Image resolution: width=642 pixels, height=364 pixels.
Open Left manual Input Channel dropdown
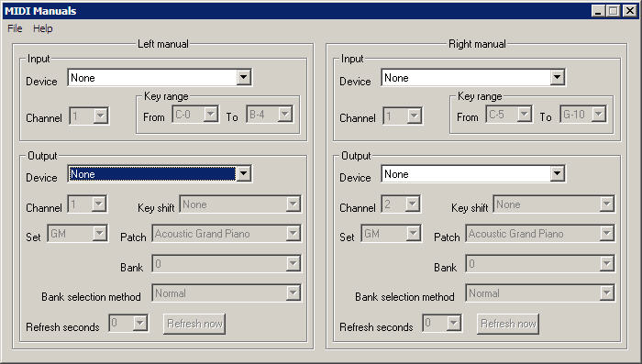point(89,116)
